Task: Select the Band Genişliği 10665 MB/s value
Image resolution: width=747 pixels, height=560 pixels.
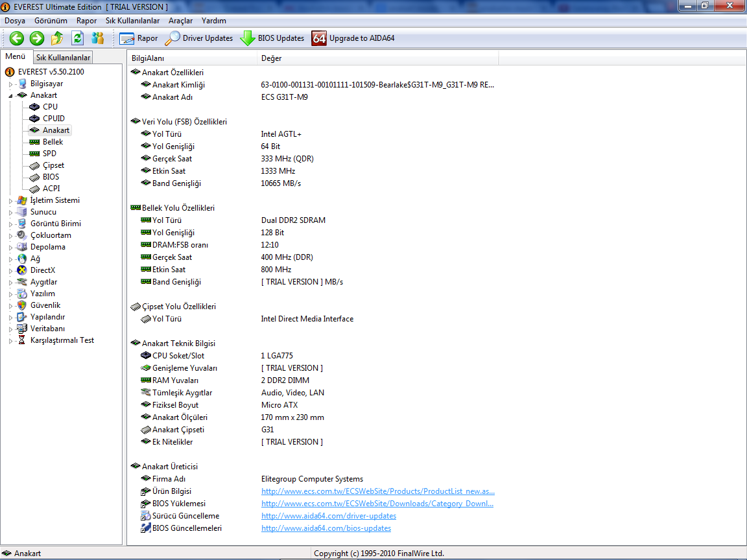Action: pyautogui.click(x=281, y=183)
